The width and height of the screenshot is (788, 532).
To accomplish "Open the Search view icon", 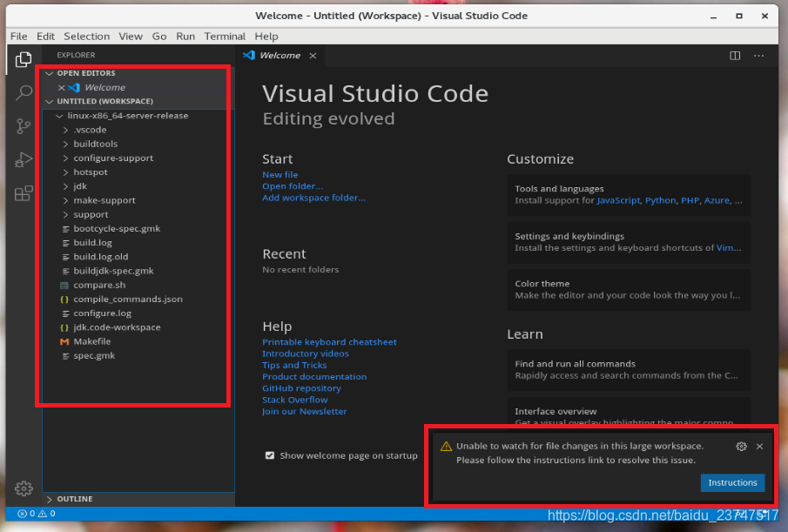I will tap(24, 92).
